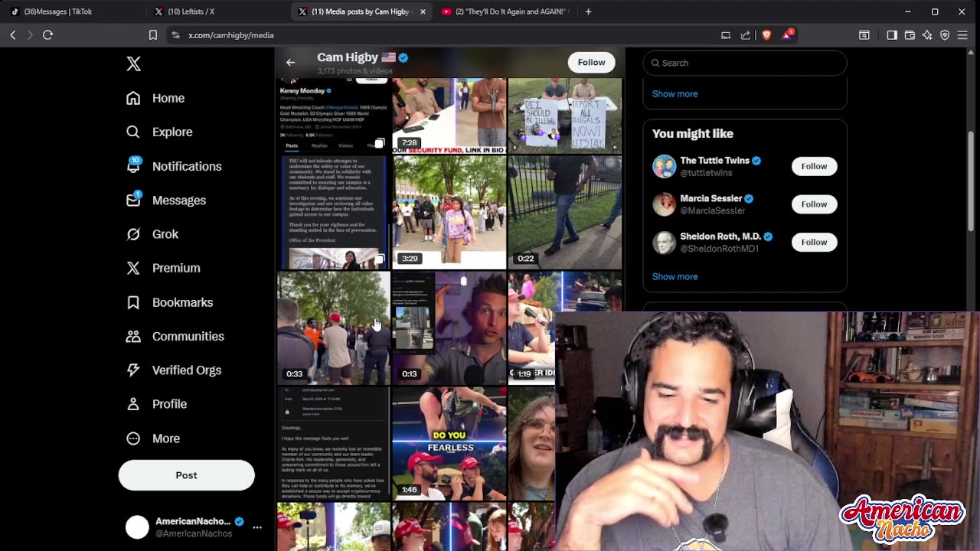Click the Bookmarks bookmark icon
The height and width of the screenshot is (551, 980).
coord(133,302)
